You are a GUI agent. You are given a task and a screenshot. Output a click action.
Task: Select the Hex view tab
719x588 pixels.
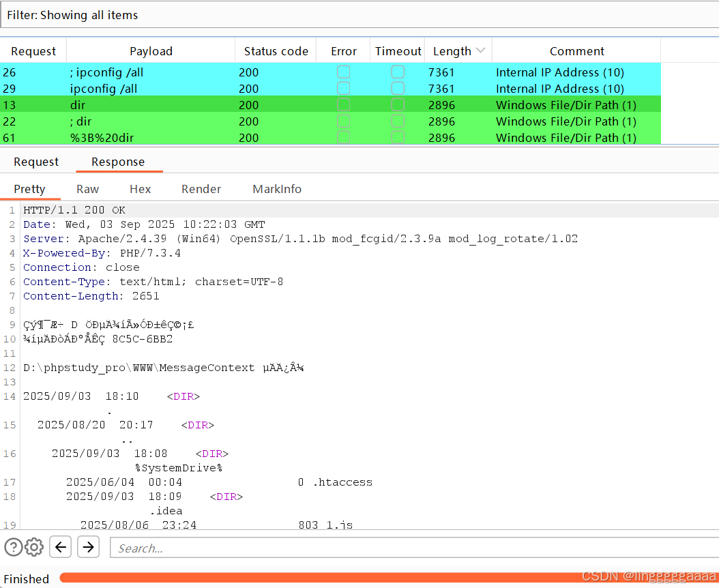[141, 189]
